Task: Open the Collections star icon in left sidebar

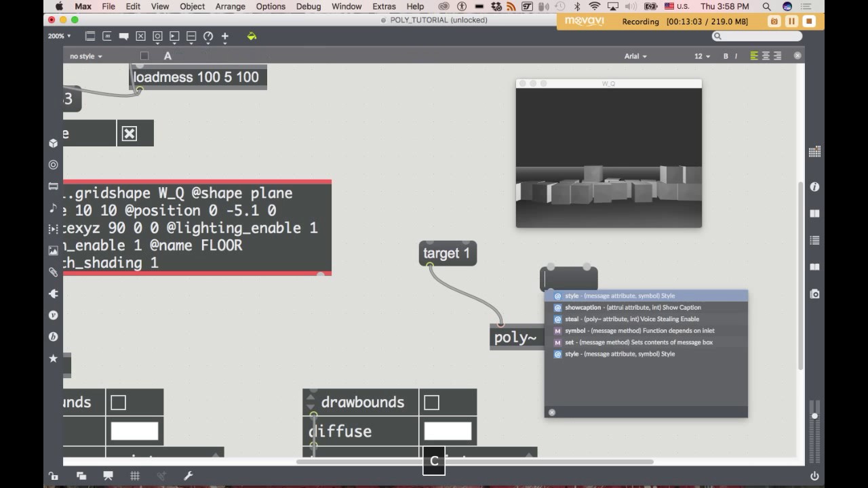Action: pyautogui.click(x=54, y=358)
